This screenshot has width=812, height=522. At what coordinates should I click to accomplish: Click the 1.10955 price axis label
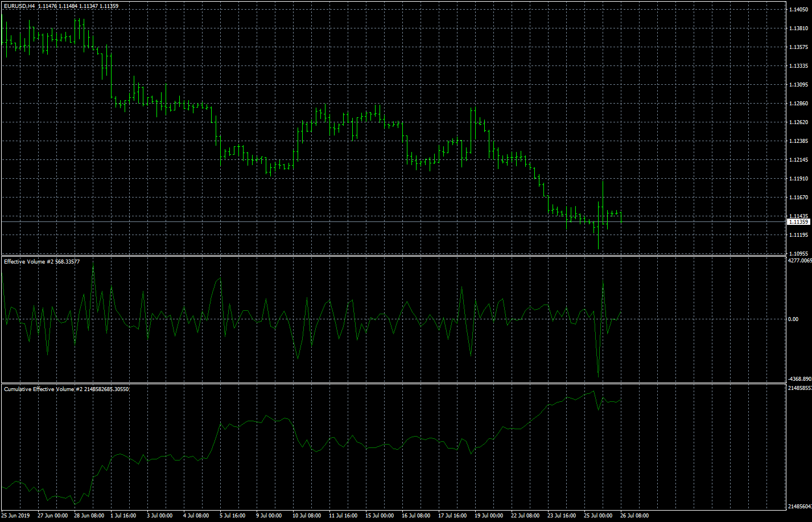(x=799, y=254)
